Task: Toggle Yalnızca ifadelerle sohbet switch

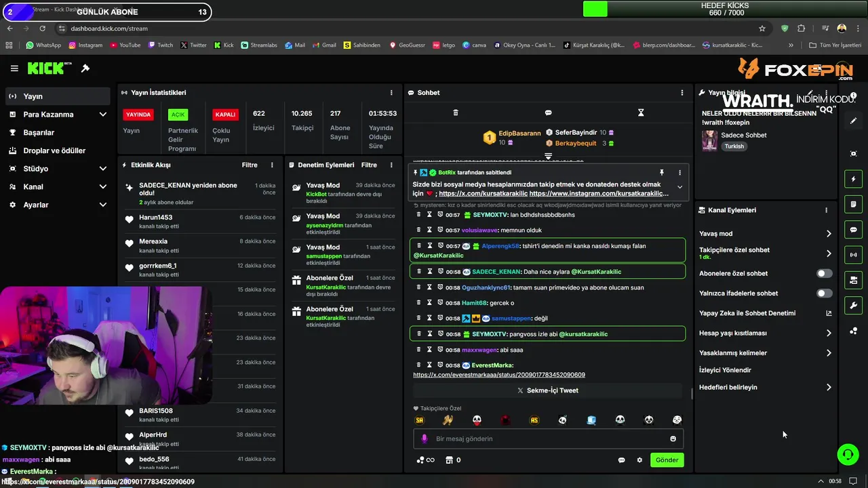Action: coord(825,293)
